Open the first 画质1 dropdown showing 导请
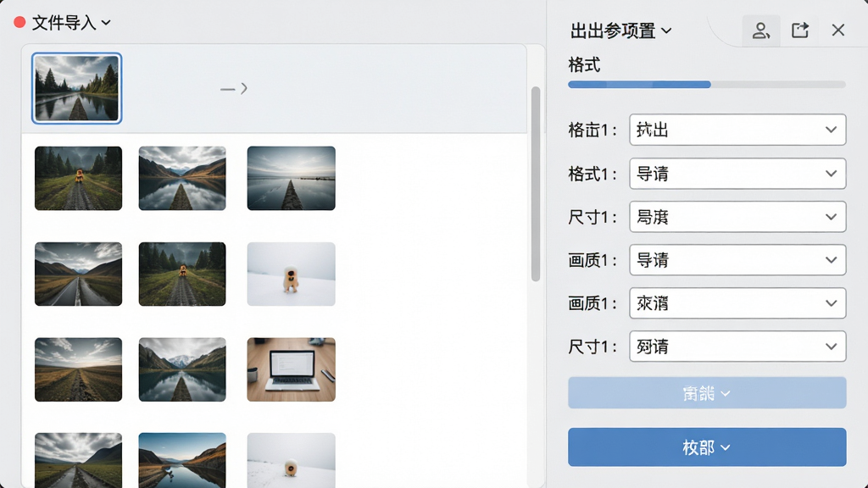Viewport: 868px width, 488px height. (x=737, y=260)
